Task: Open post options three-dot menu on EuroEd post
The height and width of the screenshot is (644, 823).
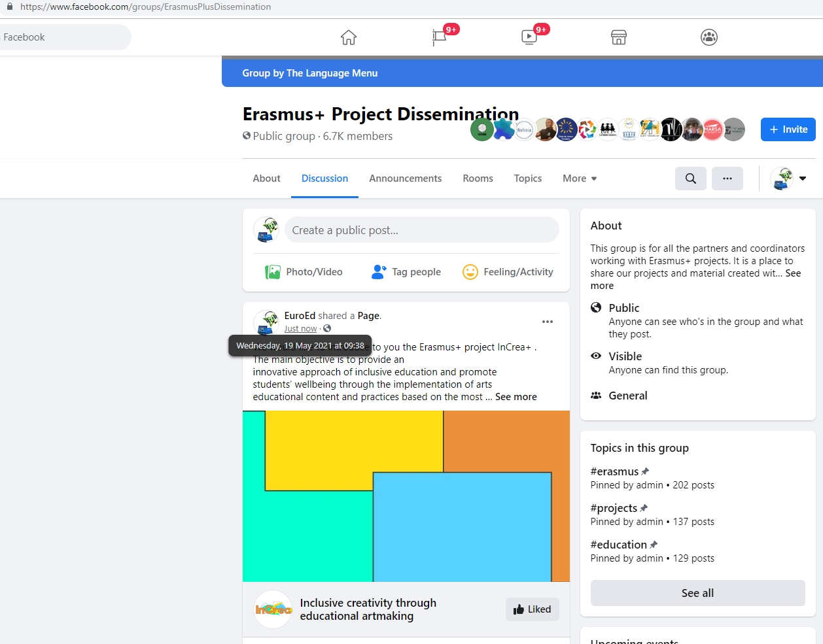Action: pyautogui.click(x=548, y=322)
